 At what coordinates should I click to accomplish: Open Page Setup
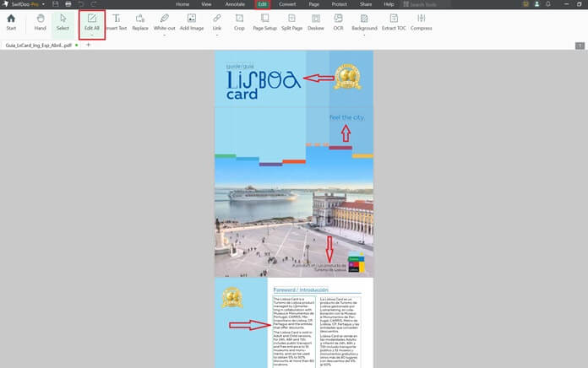point(264,22)
